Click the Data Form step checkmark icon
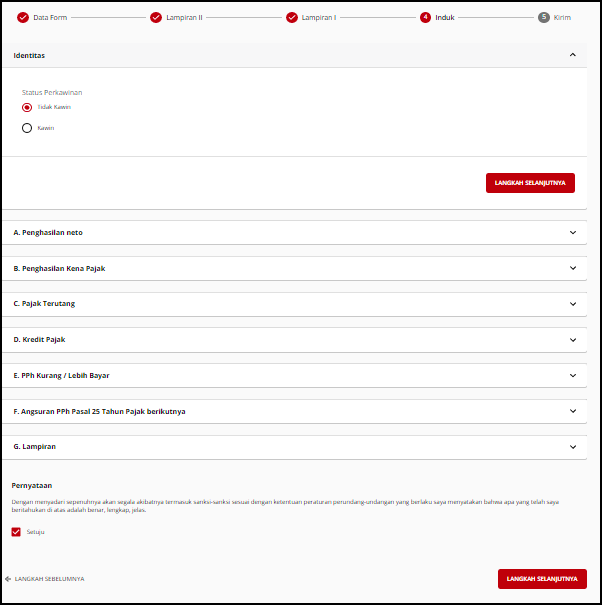Image resolution: width=602 pixels, height=605 pixels. click(23, 17)
